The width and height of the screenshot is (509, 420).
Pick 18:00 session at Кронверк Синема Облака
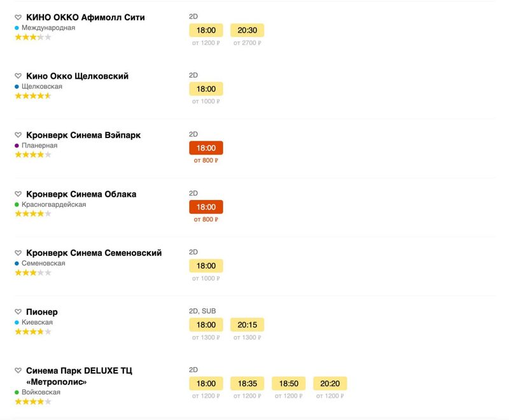pyautogui.click(x=206, y=207)
